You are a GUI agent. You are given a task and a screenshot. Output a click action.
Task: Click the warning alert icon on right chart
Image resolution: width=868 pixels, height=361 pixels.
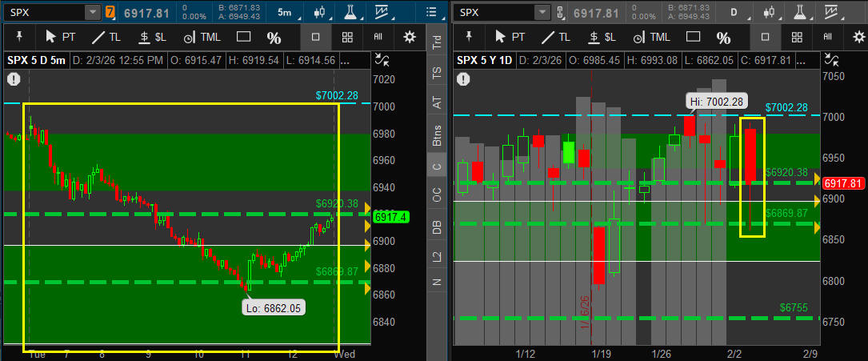coord(464,78)
